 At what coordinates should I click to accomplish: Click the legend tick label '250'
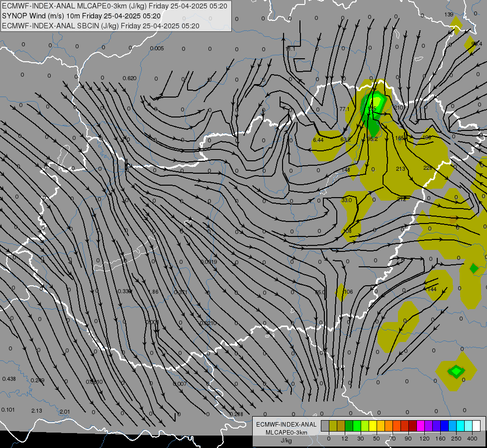(x=456, y=439)
